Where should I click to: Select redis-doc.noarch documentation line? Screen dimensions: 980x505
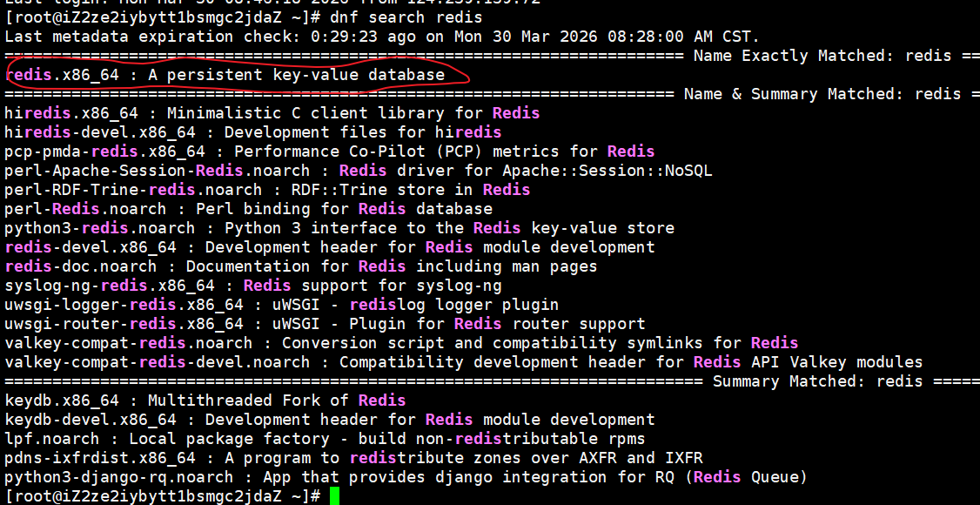300,266
